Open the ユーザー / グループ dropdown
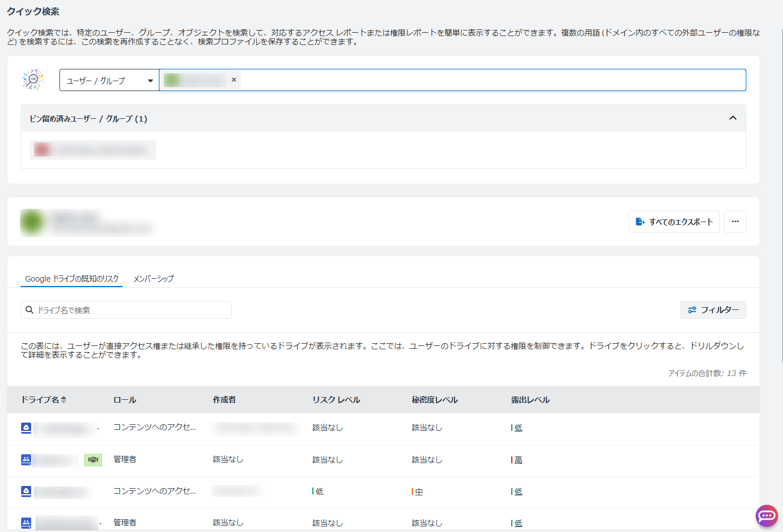 click(x=109, y=81)
